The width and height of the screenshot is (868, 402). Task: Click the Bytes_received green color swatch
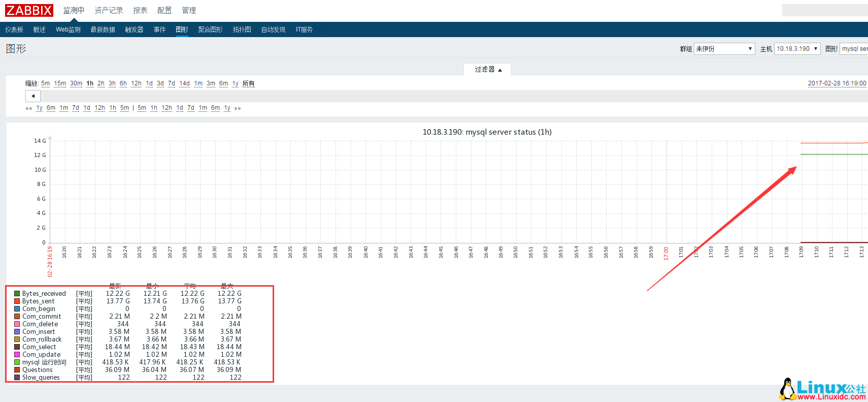[17, 294]
